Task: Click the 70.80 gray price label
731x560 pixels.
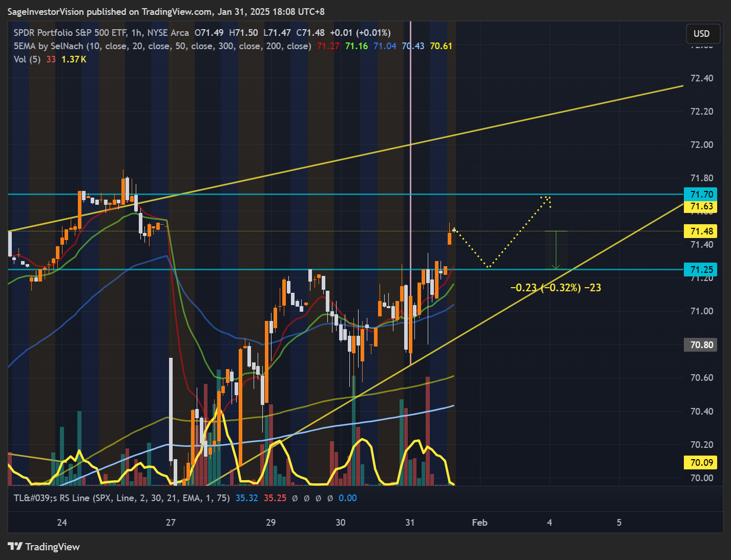Action: tap(701, 345)
